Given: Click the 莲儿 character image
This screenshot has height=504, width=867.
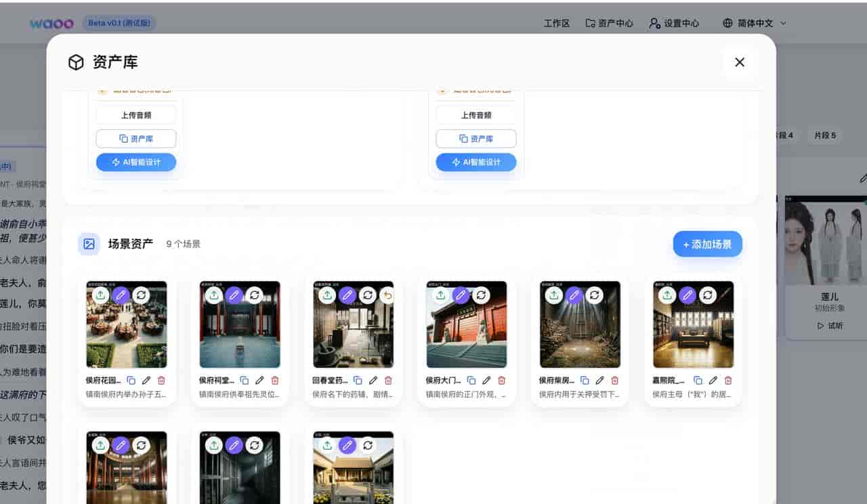Looking at the screenshot, I should point(826,241).
